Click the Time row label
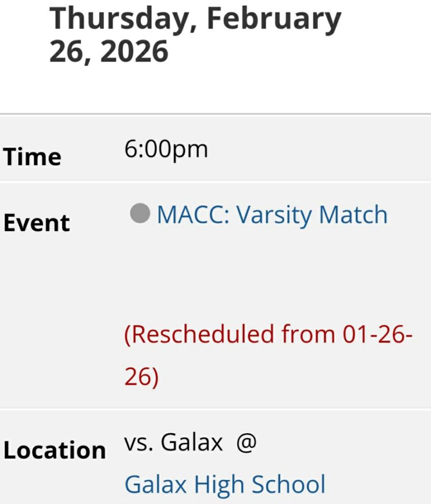This screenshot has width=431, height=504. pos(32,157)
